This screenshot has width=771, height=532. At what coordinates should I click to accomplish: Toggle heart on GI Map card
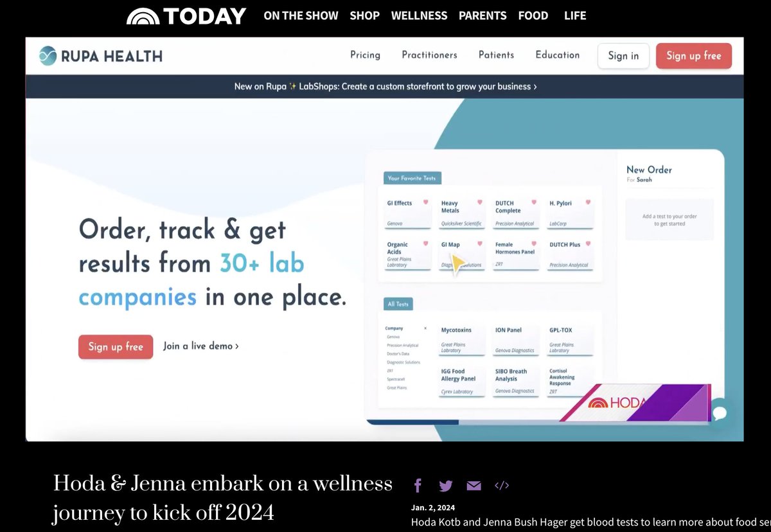pyautogui.click(x=479, y=244)
